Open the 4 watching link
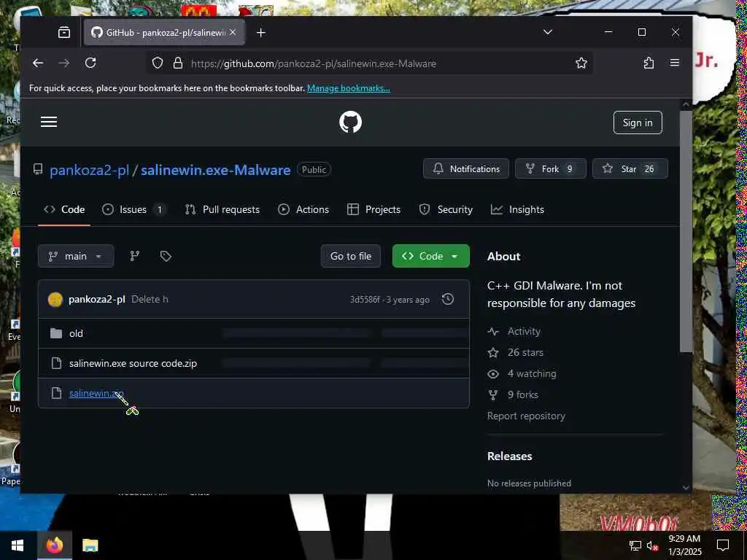This screenshot has width=747, height=560. click(x=532, y=374)
